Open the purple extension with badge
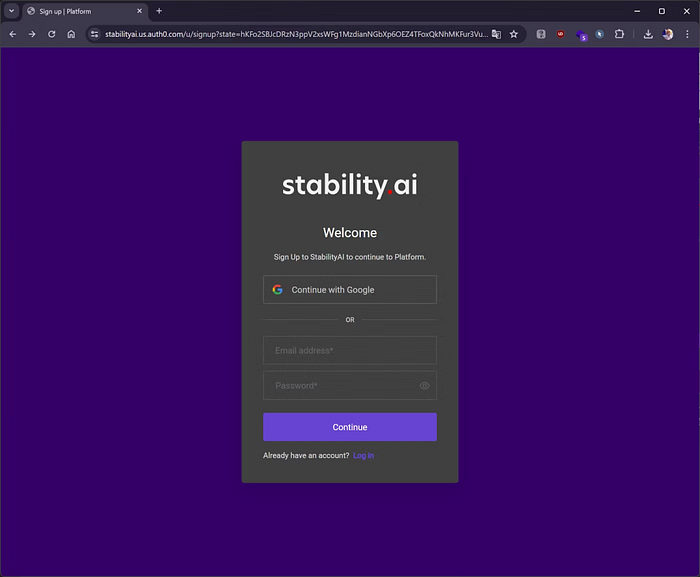This screenshot has width=700, height=577. click(581, 35)
